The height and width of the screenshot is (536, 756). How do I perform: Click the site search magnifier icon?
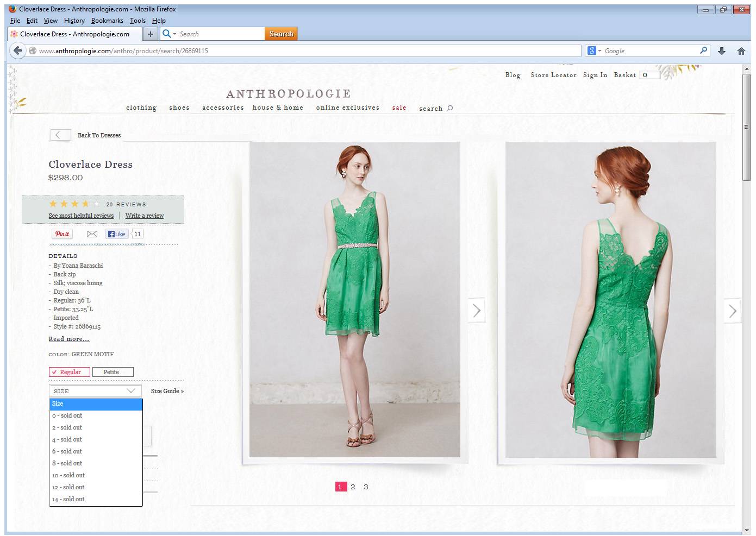(450, 108)
